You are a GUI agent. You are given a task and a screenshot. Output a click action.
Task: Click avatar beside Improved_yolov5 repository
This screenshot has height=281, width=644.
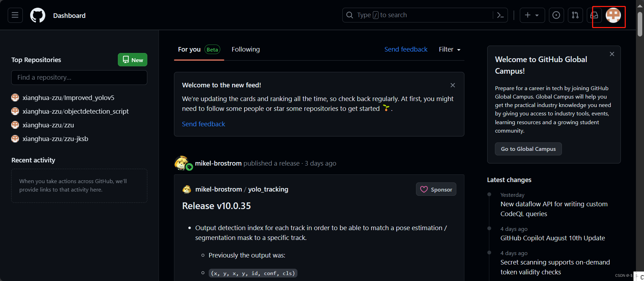tap(15, 98)
